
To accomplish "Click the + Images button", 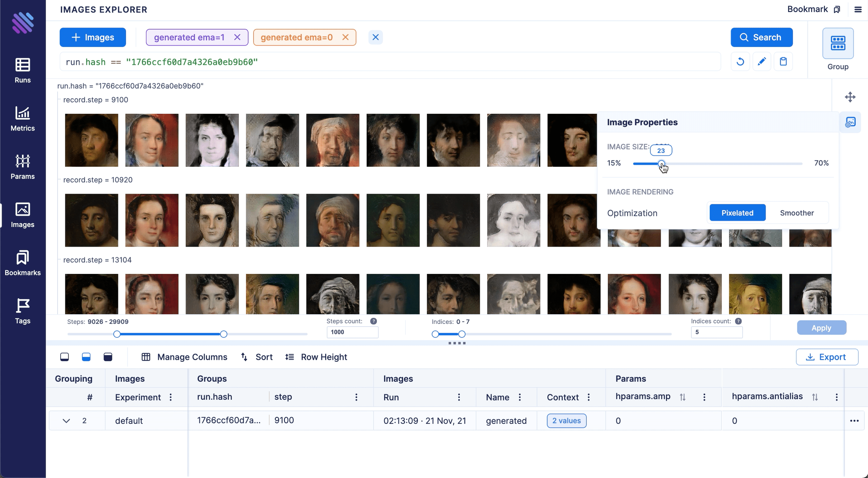I will tap(93, 37).
